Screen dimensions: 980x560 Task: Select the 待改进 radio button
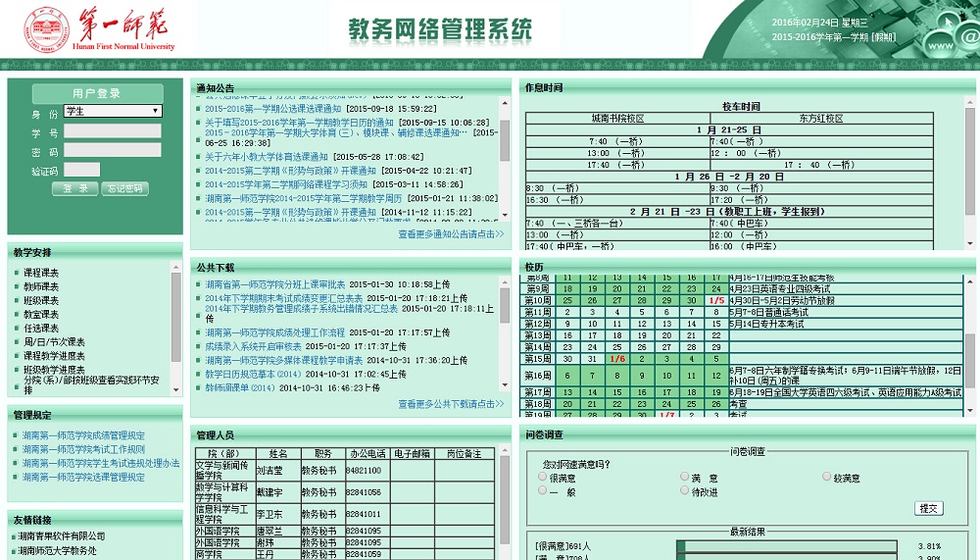point(684,490)
